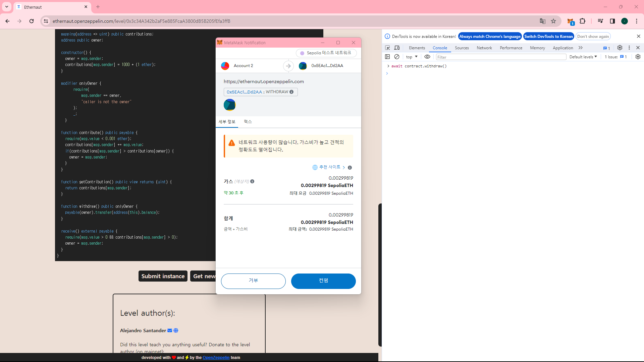
Task: Click the 0x5EAc1...D62AA contract address link
Action: (244, 92)
